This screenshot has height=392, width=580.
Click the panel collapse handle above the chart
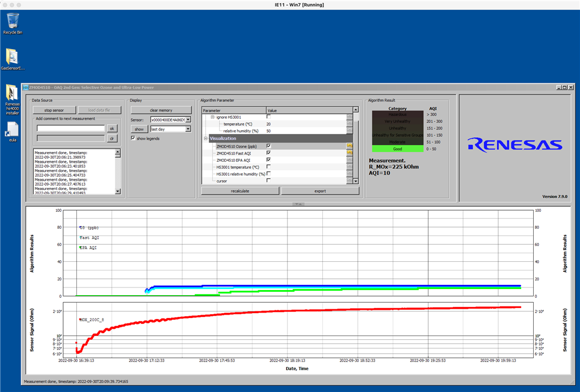(298, 204)
